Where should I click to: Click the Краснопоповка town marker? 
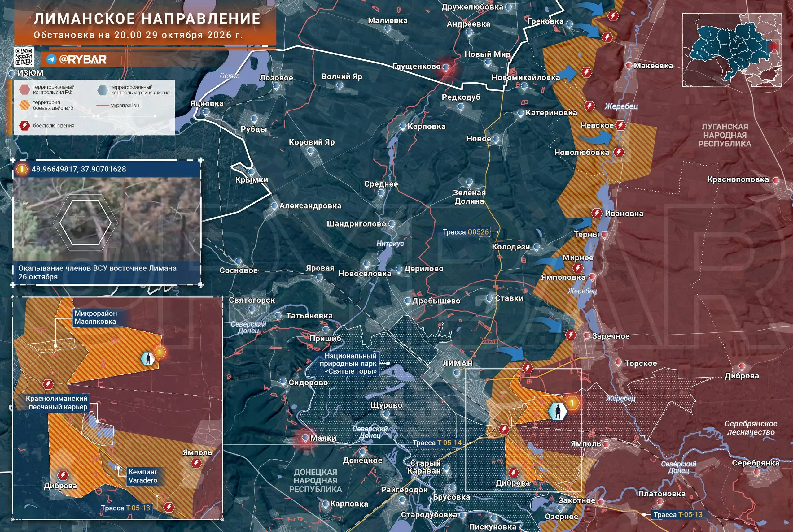point(776,180)
